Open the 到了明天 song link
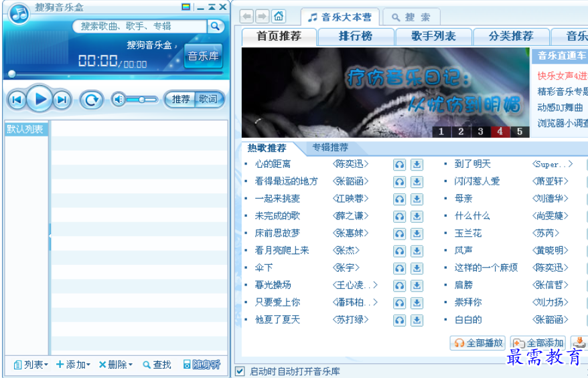This screenshot has height=378, width=588. click(x=473, y=164)
